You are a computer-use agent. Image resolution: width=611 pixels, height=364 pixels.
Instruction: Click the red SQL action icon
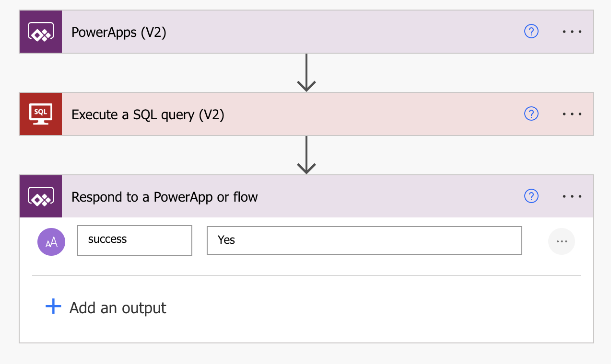click(x=41, y=114)
